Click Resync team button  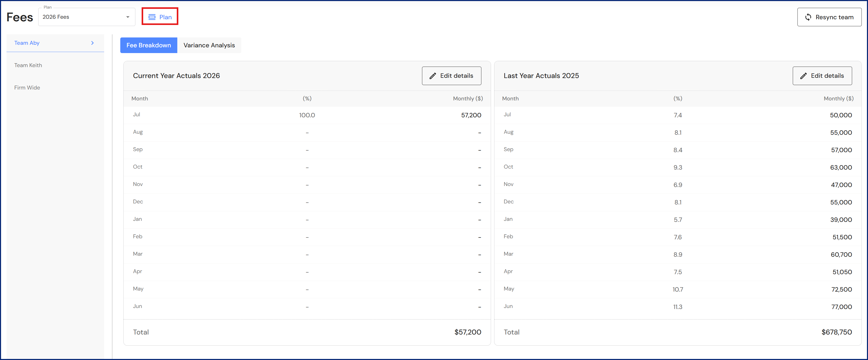[829, 17]
